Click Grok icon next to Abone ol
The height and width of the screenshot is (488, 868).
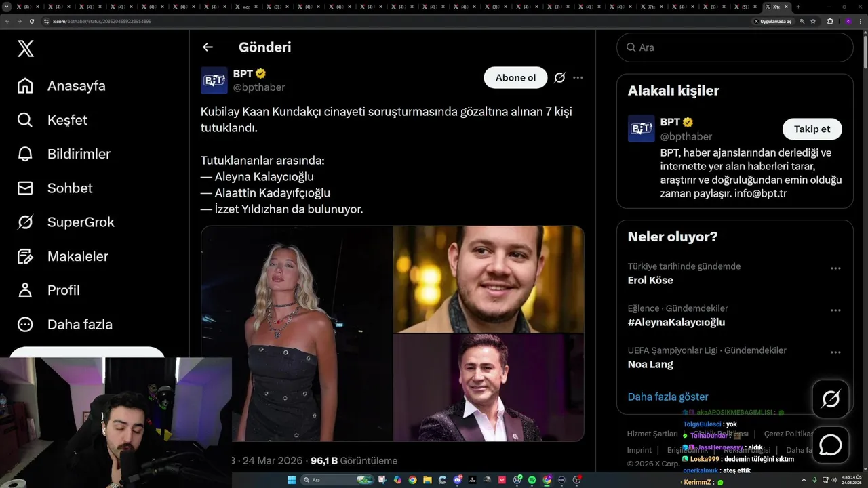[x=559, y=77]
